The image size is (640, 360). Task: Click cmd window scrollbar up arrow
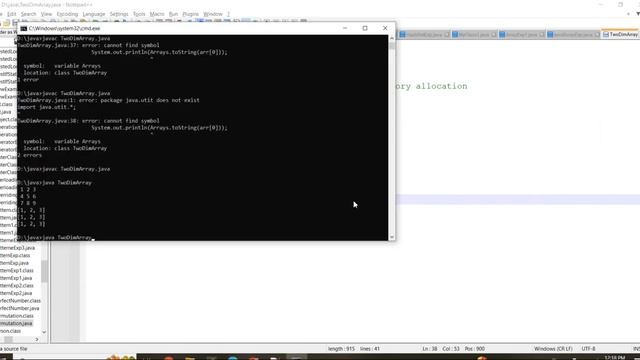tap(392, 38)
